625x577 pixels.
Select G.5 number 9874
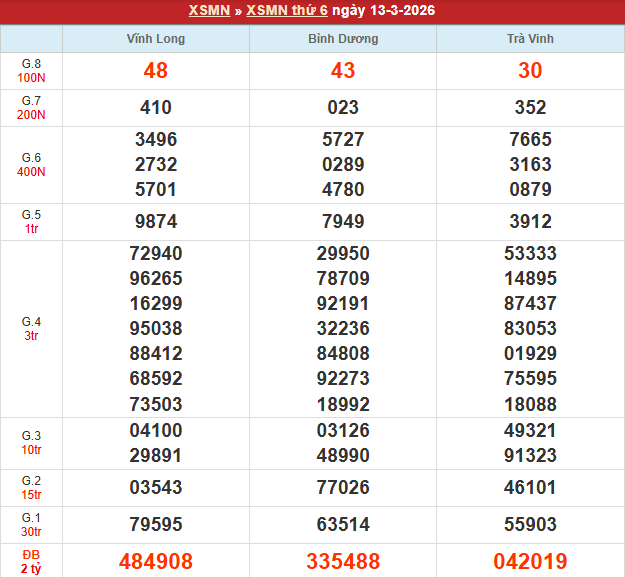point(156,222)
